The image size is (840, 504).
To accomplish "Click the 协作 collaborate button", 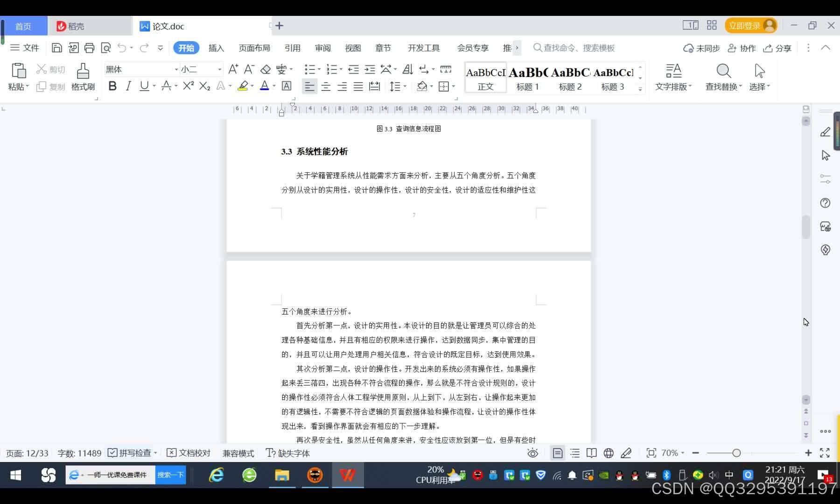I will click(x=742, y=48).
